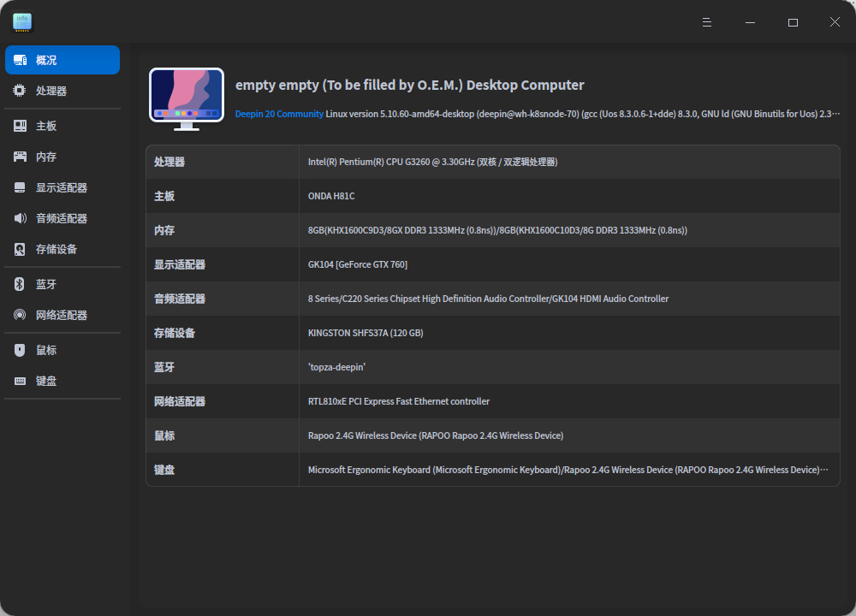This screenshot has width=856, height=616.
Task: Click the 概况 overview monitor icon
Action: pos(19,59)
